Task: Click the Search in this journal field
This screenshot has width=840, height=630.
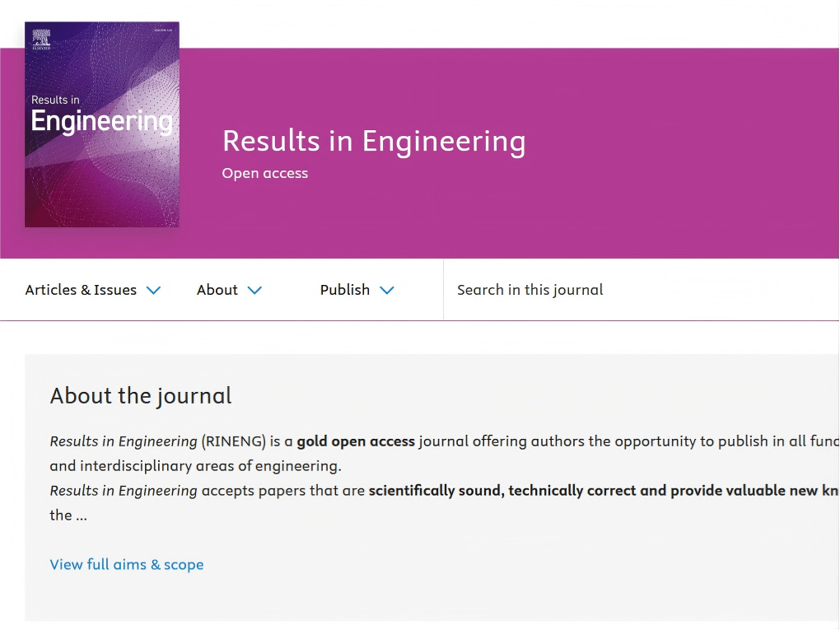Action: pyautogui.click(x=576, y=290)
